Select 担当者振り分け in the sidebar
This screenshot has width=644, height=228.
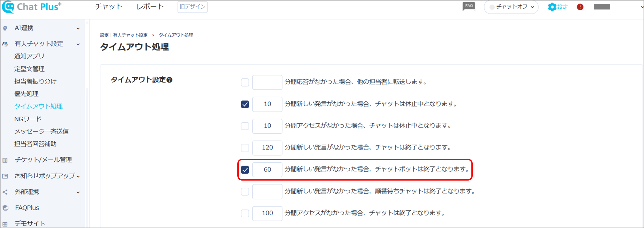(35, 81)
